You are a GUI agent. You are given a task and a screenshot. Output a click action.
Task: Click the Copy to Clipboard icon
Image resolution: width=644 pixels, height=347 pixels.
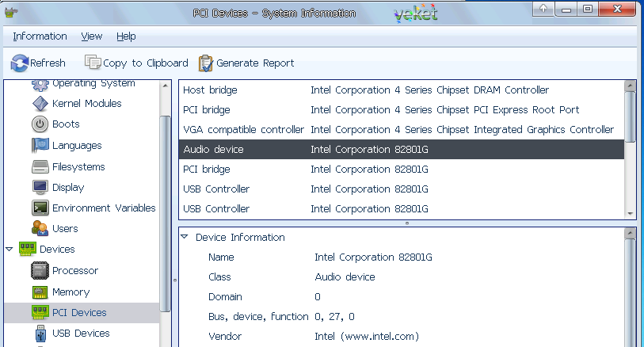(93, 63)
